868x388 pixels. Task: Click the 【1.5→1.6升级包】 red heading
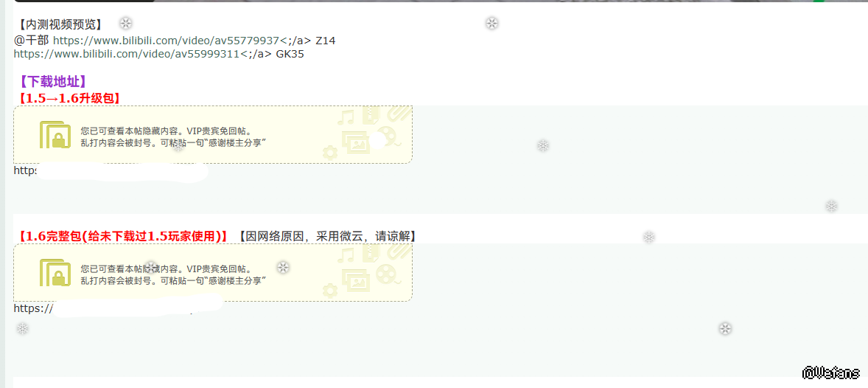pyautogui.click(x=69, y=98)
